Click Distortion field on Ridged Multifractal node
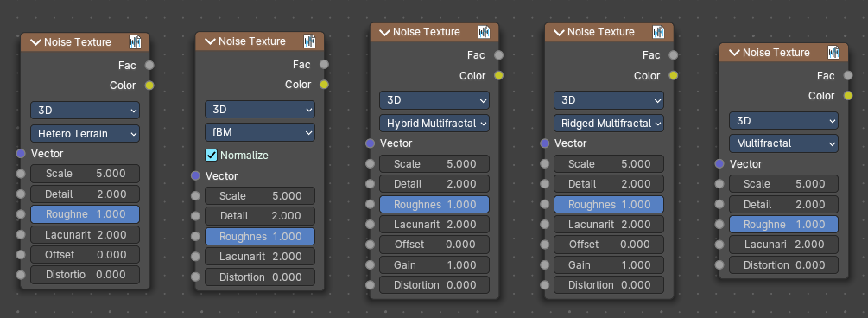This screenshot has height=318, width=868. click(609, 285)
